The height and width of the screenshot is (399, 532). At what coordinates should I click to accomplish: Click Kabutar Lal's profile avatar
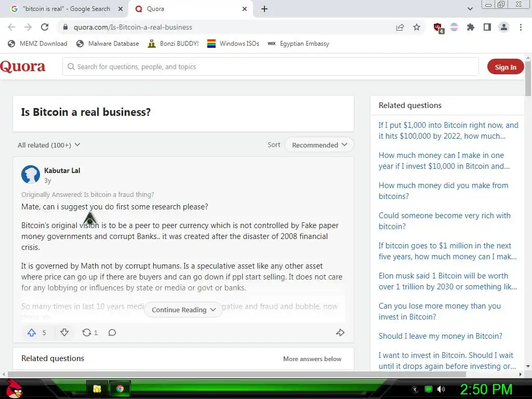click(x=31, y=175)
